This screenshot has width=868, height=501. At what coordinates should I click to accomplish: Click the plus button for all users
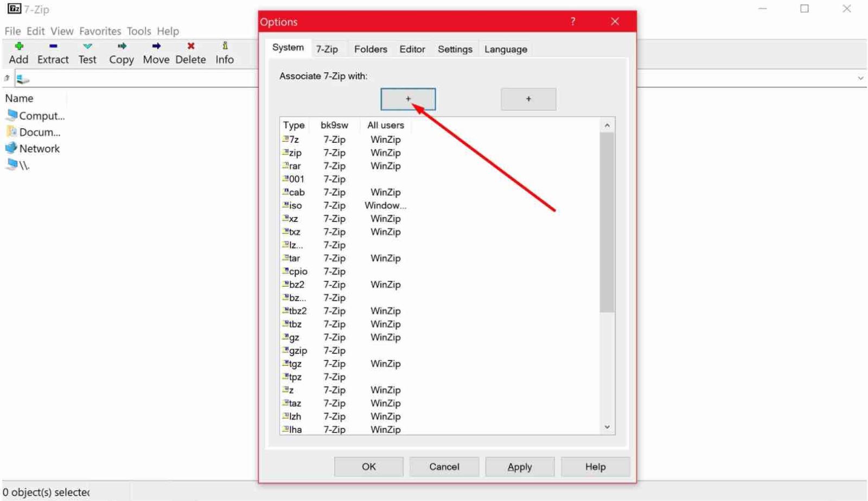tap(528, 99)
